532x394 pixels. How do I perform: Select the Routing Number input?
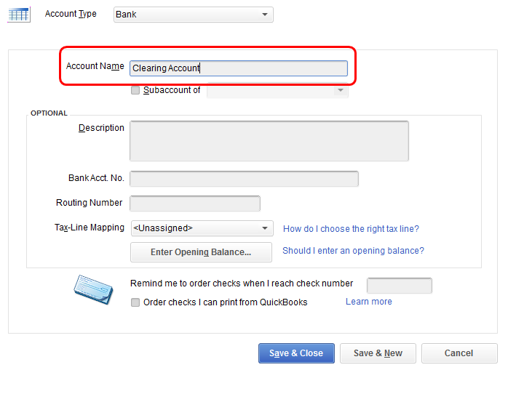click(194, 204)
